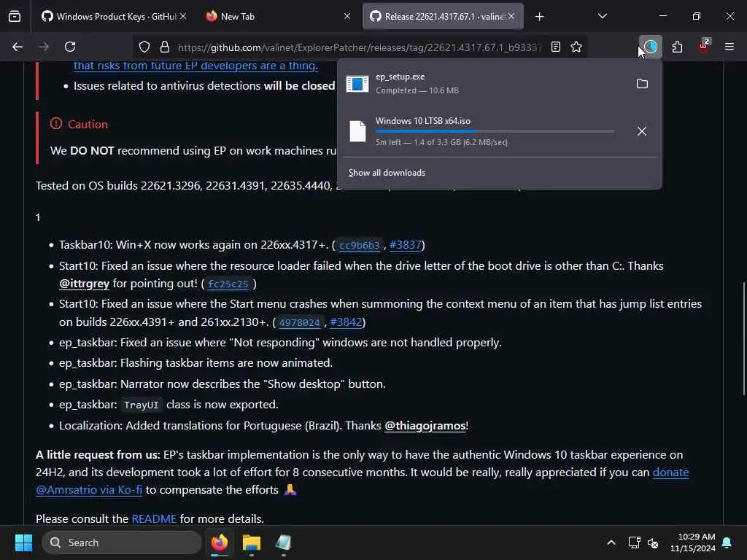Expand the list all tabs dropdown
Image resolution: width=747 pixels, height=560 pixels.
tap(603, 16)
